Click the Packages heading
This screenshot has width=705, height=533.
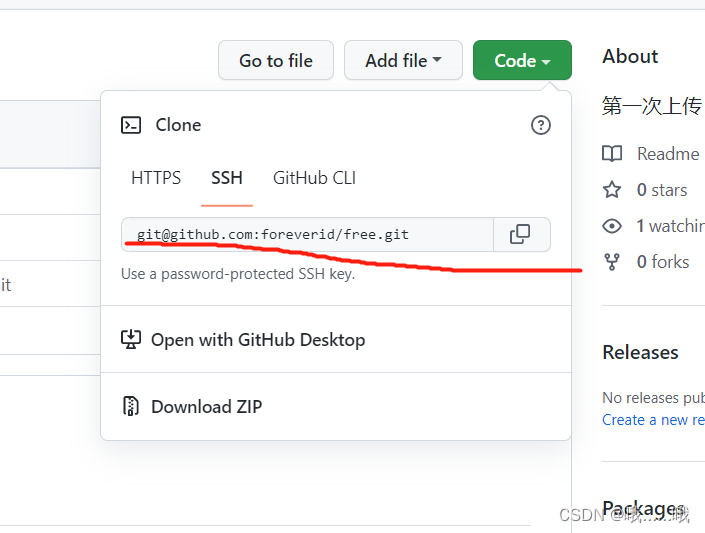point(644,509)
